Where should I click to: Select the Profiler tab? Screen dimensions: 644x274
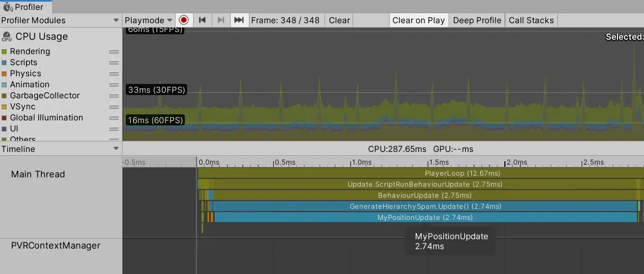tap(26, 7)
